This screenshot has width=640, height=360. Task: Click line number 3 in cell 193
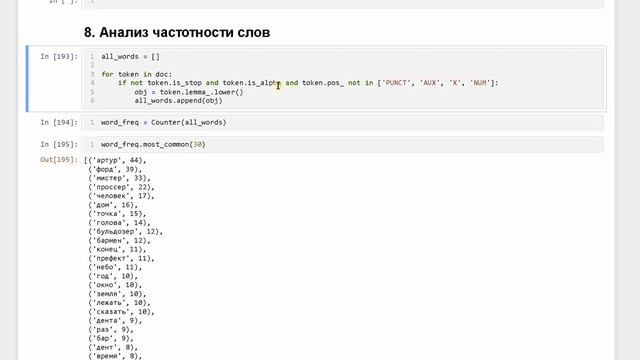pos(92,74)
